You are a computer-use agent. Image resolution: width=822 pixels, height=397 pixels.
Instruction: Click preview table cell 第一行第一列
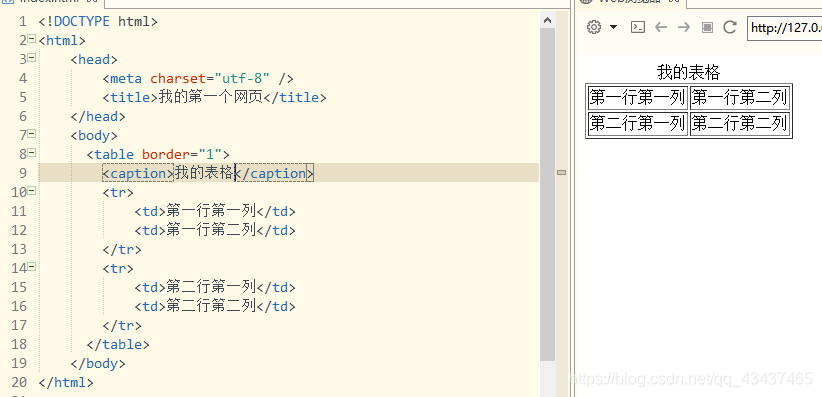tap(637, 98)
